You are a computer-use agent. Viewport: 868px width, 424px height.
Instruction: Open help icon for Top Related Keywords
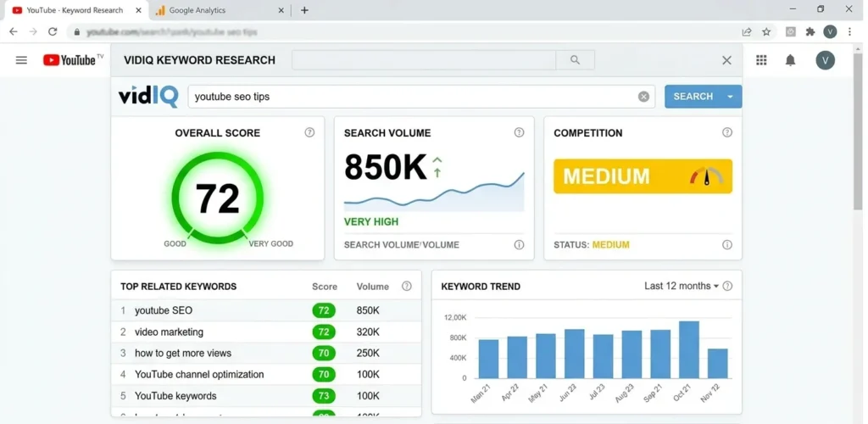[x=406, y=286]
